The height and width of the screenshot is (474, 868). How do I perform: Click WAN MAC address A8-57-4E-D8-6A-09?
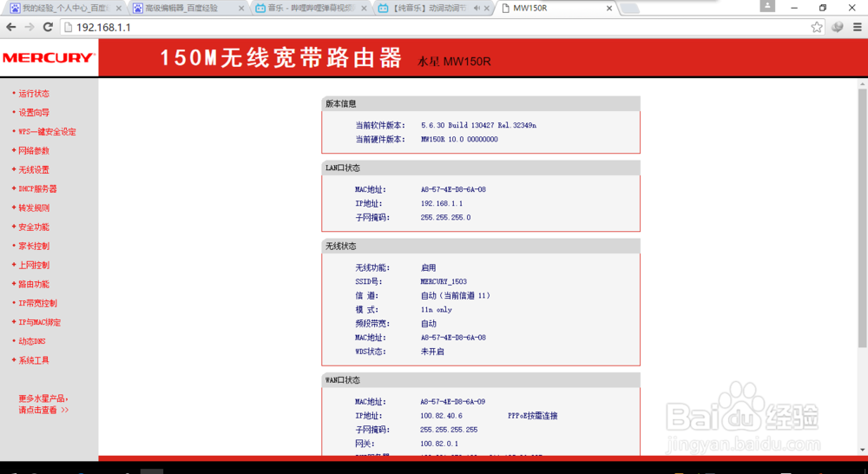(x=453, y=401)
